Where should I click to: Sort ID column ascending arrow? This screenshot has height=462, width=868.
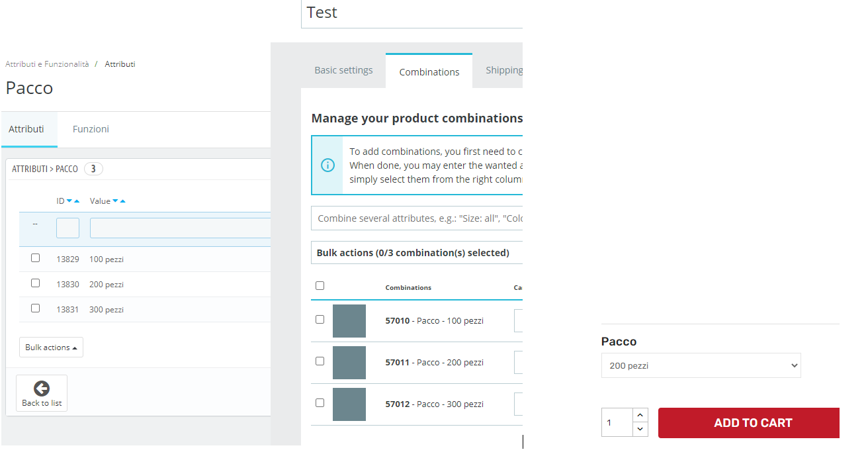click(77, 201)
